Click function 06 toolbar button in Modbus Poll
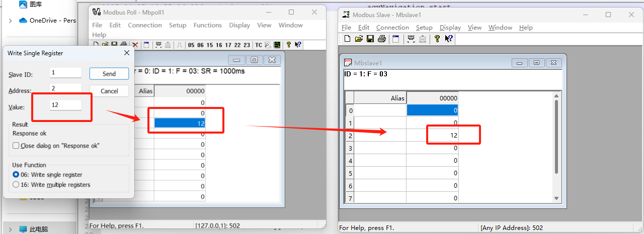The height and width of the screenshot is (234, 644). [x=200, y=45]
